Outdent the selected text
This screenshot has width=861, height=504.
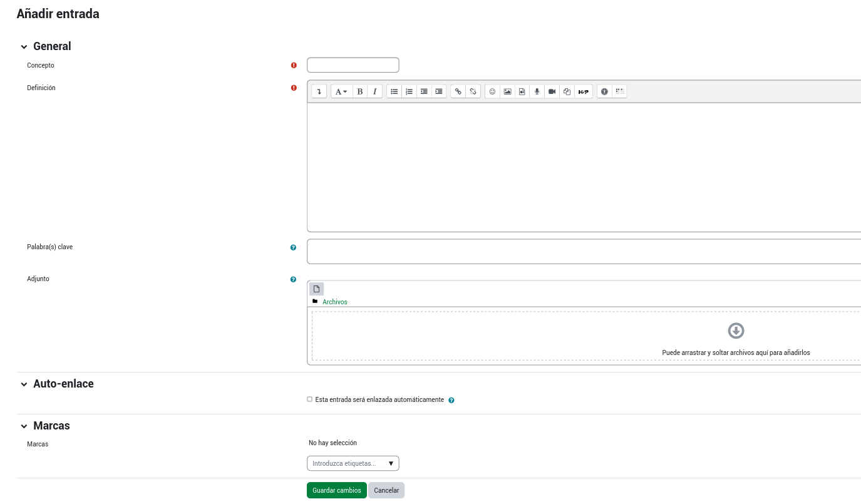tap(424, 91)
